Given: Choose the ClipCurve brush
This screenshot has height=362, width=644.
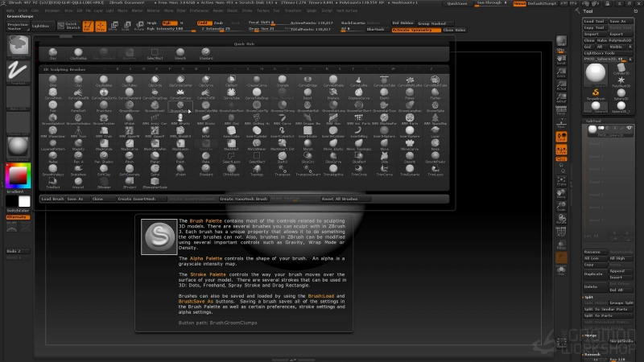Looking at the screenshot, I should point(206,80).
